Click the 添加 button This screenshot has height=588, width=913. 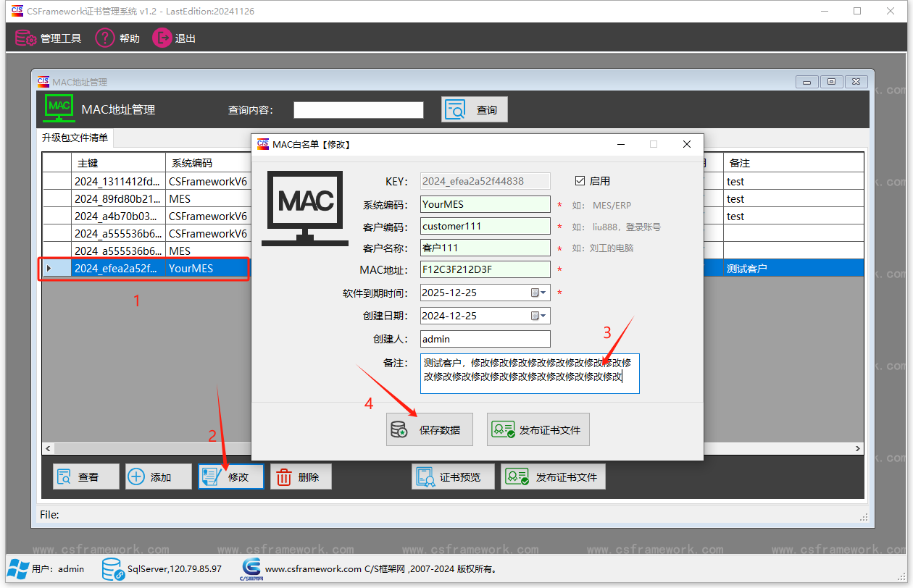pos(158,476)
